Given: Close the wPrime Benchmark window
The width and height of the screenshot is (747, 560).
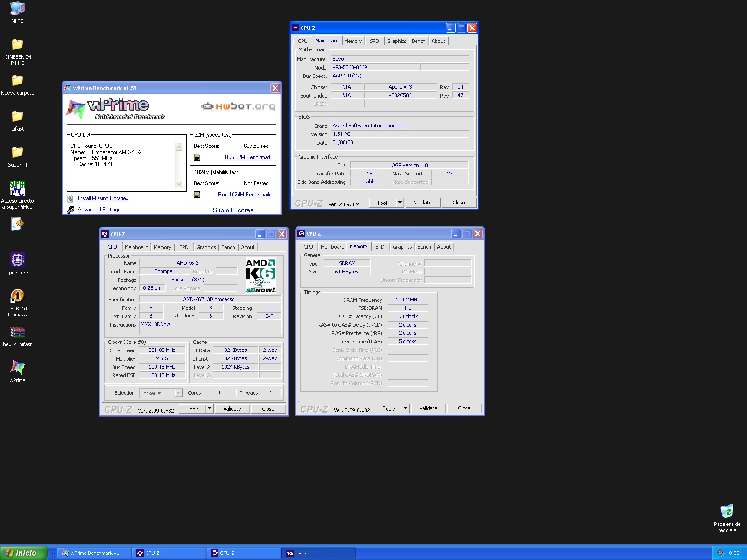Looking at the screenshot, I should [275, 88].
